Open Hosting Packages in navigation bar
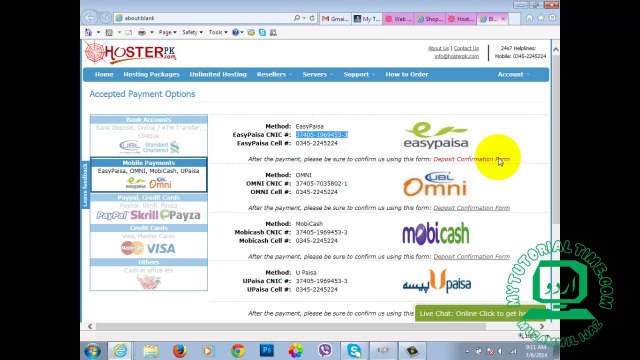This screenshot has width=640, height=360. click(151, 74)
